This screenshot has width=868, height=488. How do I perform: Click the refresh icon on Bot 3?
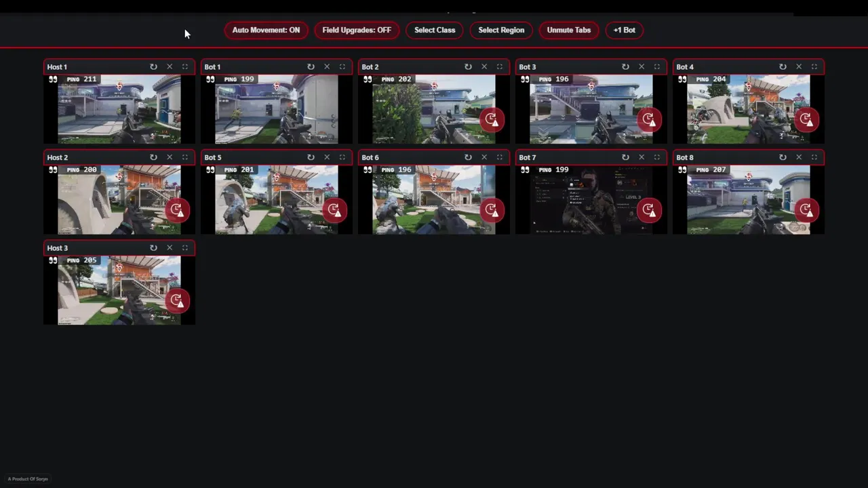tap(625, 66)
